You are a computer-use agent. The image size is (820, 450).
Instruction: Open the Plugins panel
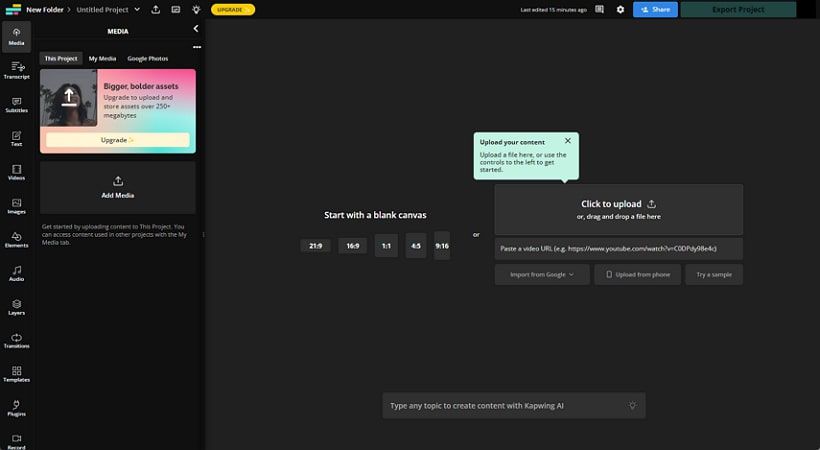[16, 408]
